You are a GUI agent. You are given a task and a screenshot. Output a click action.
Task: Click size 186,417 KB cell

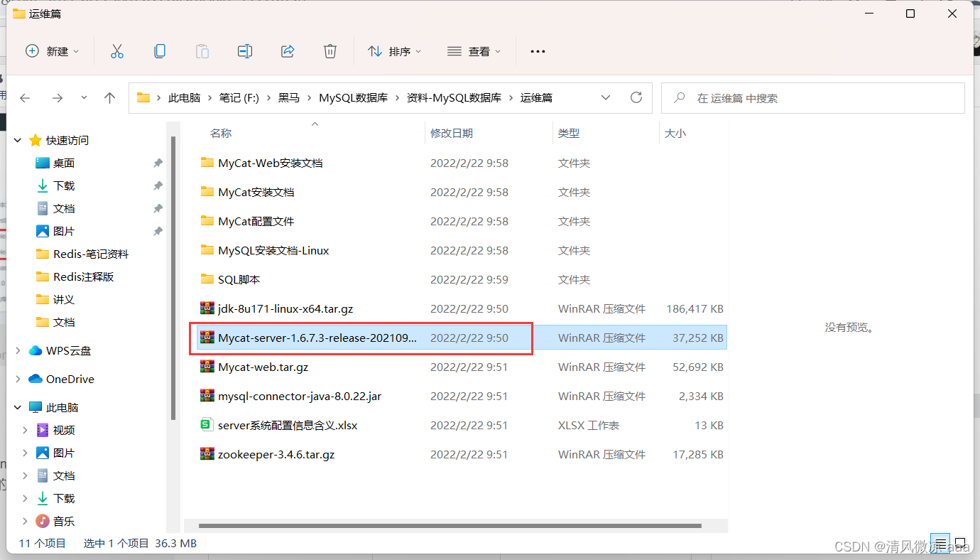[x=695, y=308]
